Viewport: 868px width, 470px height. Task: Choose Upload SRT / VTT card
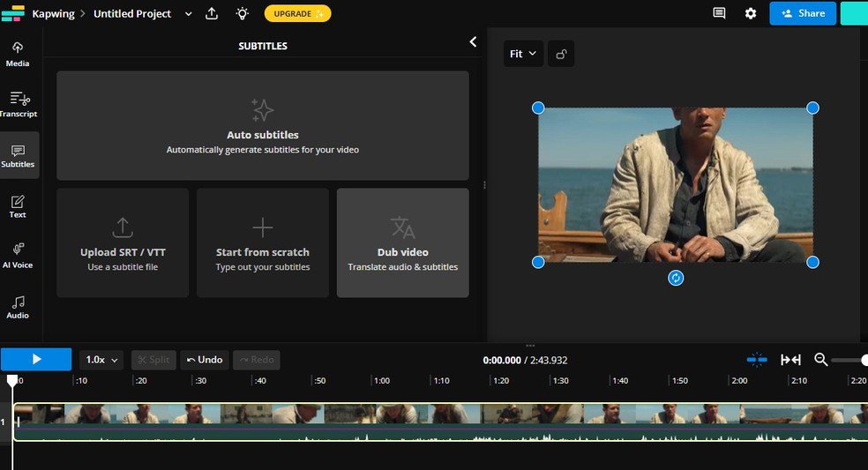coord(123,242)
